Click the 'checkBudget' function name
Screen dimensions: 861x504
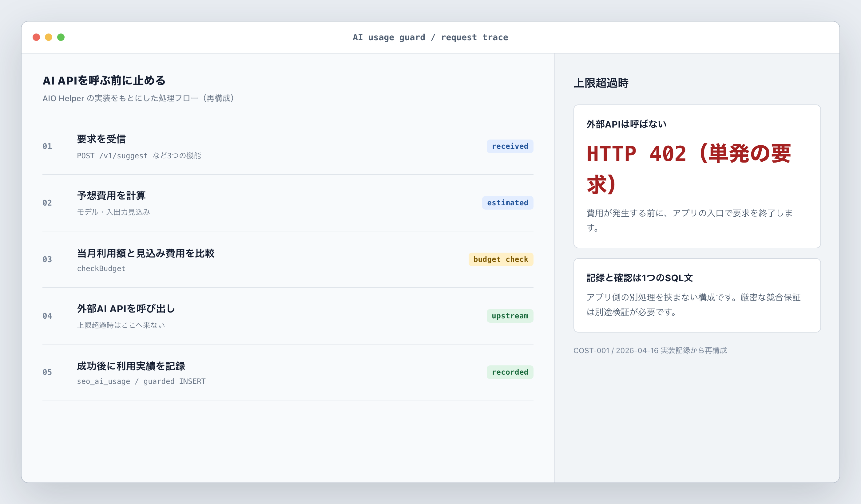[x=101, y=269]
